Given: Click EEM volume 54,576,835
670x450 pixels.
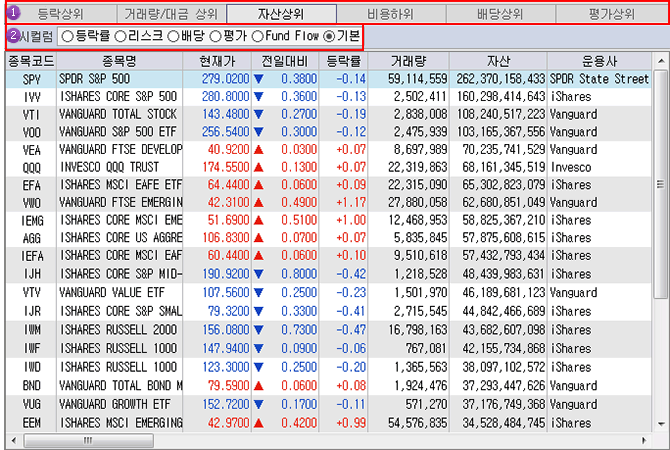Looking at the screenshot, I should pos(417,423).
